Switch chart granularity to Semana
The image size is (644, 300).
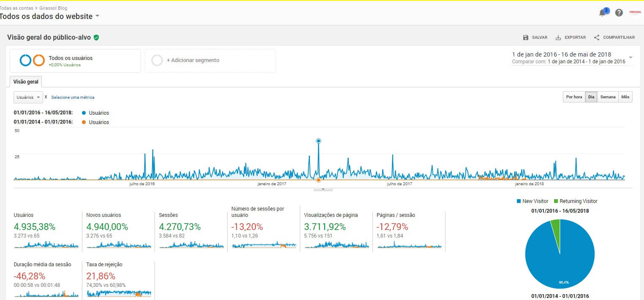tap(608, 97)
